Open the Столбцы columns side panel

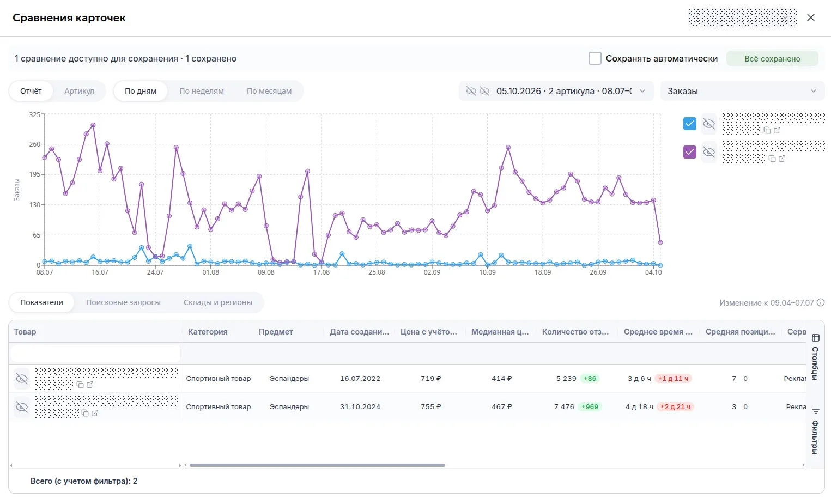[x=815, y=357]
